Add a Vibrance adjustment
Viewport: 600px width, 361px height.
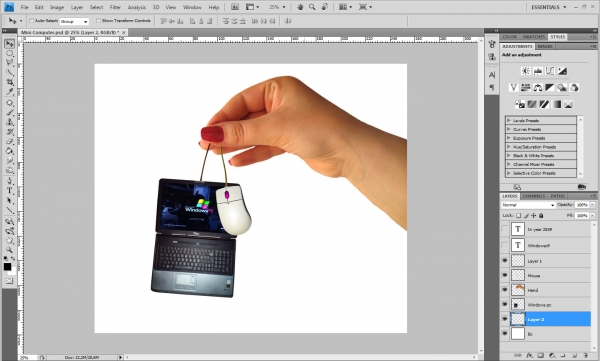[514, 88]
